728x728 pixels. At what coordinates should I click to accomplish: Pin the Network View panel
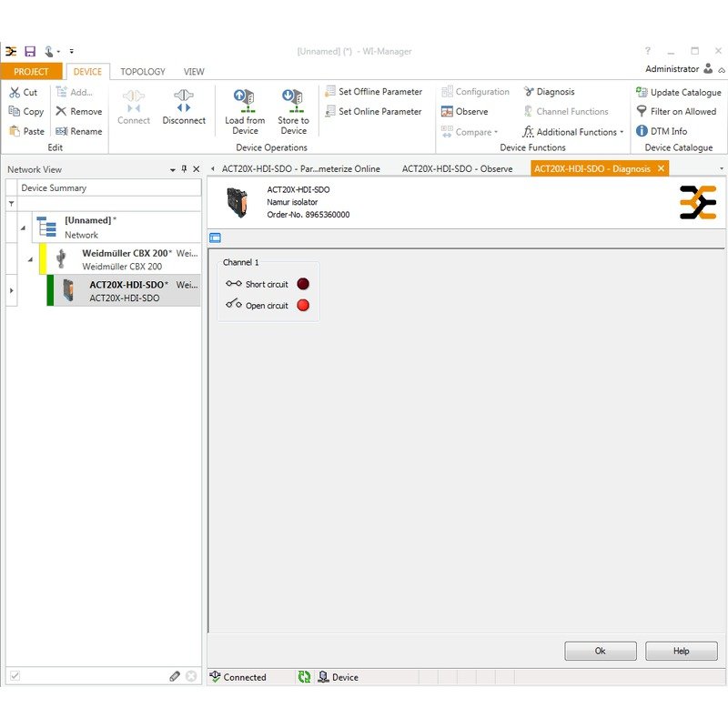tap(185, 169)
